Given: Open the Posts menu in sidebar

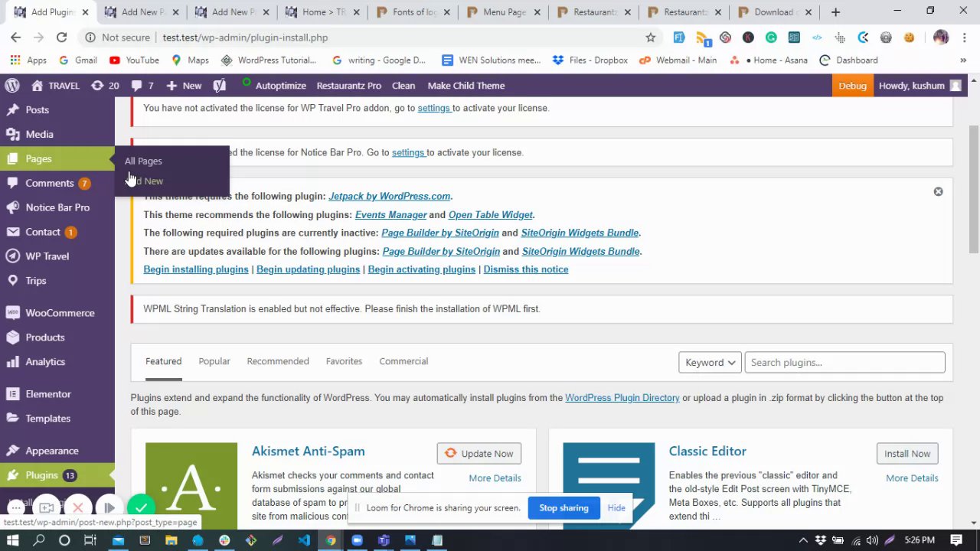Looking at the screenshot, I should tap(37, 109).
